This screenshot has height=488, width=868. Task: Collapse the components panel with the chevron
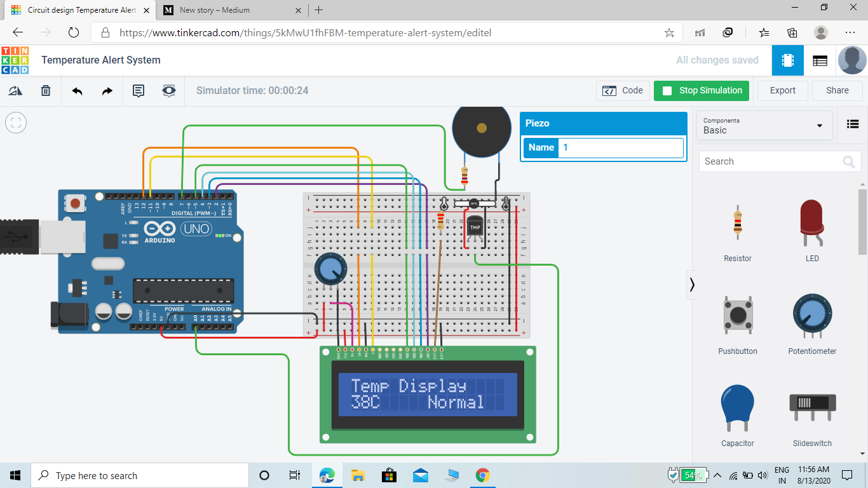[692, 285]
